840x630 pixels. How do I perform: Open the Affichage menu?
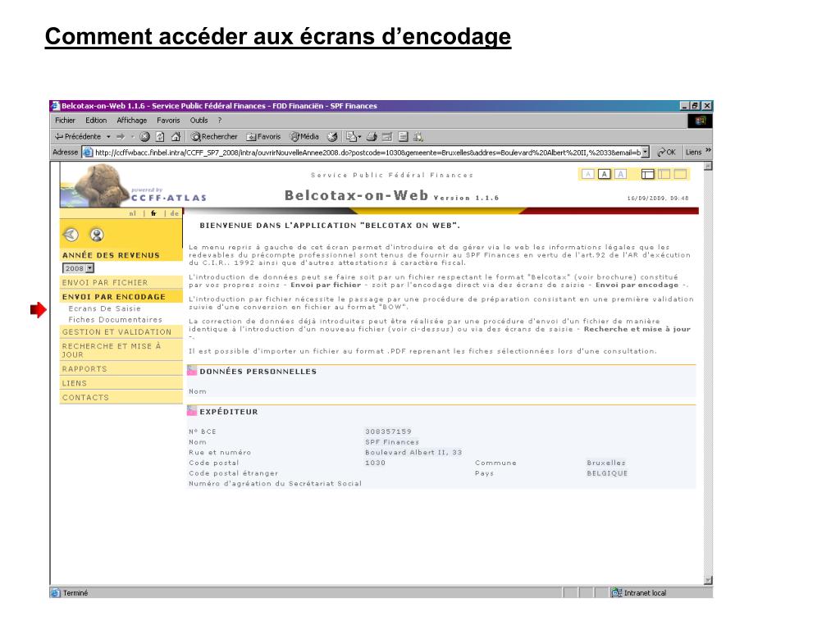[x=132, y=121]
